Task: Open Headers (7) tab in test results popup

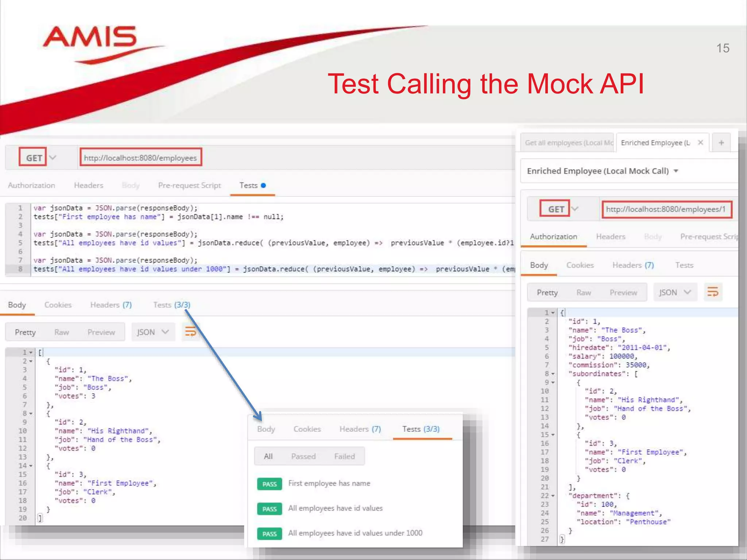Action: (x=360, y=429)
